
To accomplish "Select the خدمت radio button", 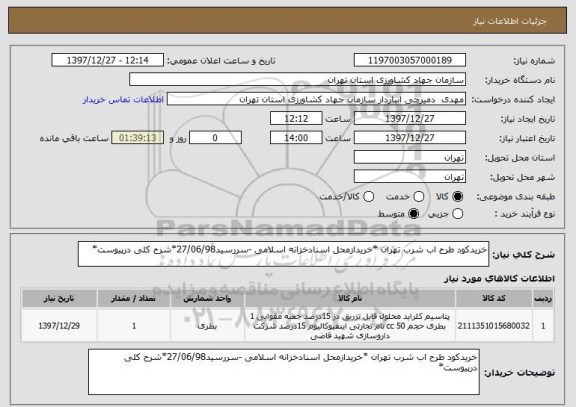I will pos(418,197).
